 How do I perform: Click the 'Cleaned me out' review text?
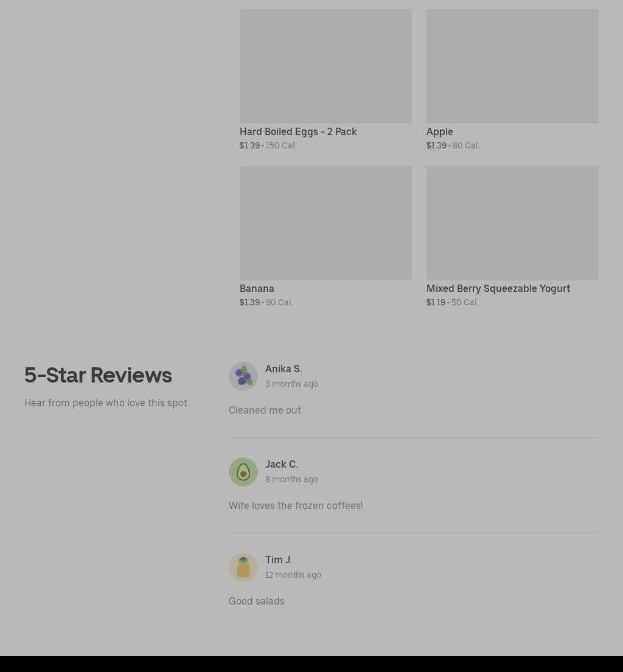coord(265,410)
